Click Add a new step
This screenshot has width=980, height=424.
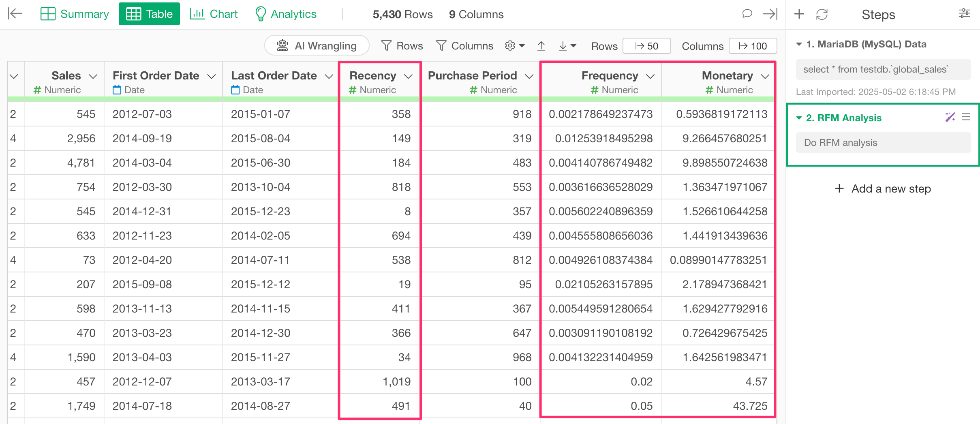click(883, 188)
